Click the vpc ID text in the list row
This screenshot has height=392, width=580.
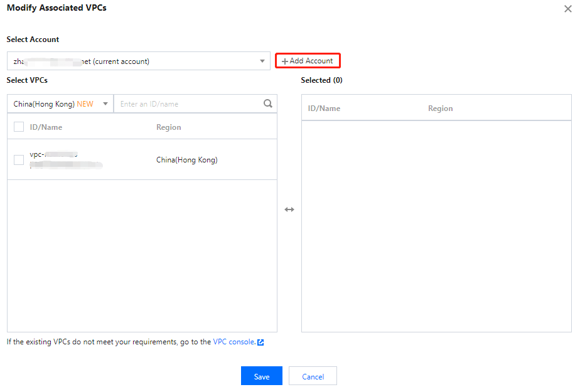pos(53,154)
